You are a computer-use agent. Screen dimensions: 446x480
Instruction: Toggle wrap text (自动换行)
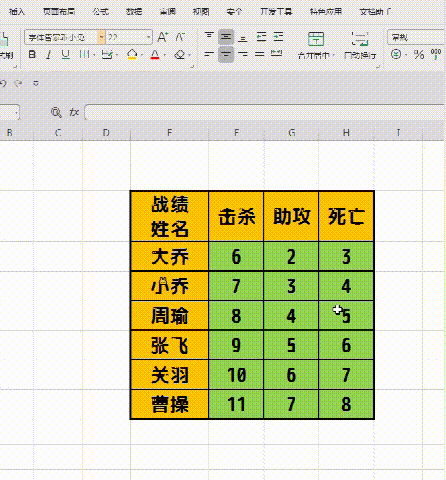pos(360,45)
